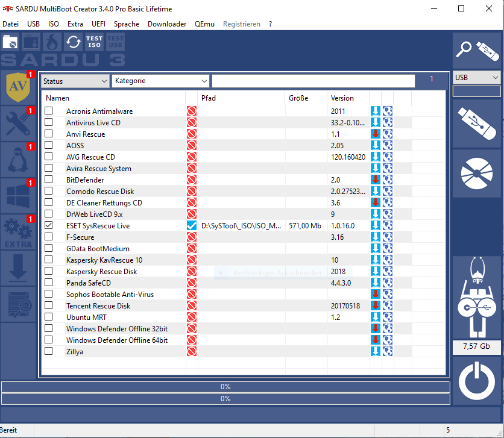The image size is (504, 438).
Task: Click the SARDU robot mascot icon
Action: 477,297
